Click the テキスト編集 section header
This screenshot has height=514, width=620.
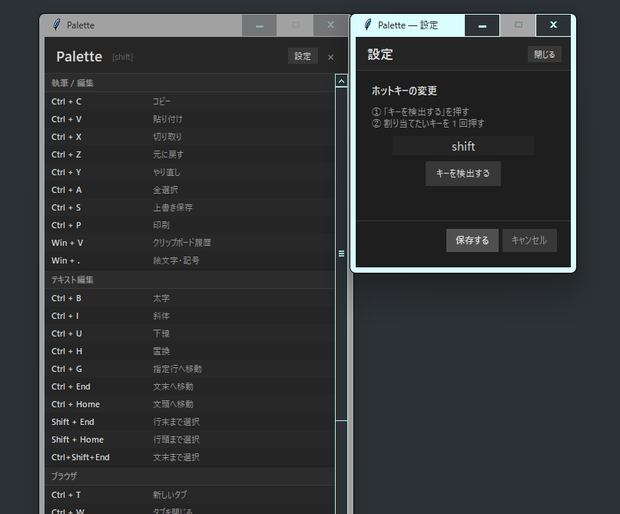click(x=190, y=280)
